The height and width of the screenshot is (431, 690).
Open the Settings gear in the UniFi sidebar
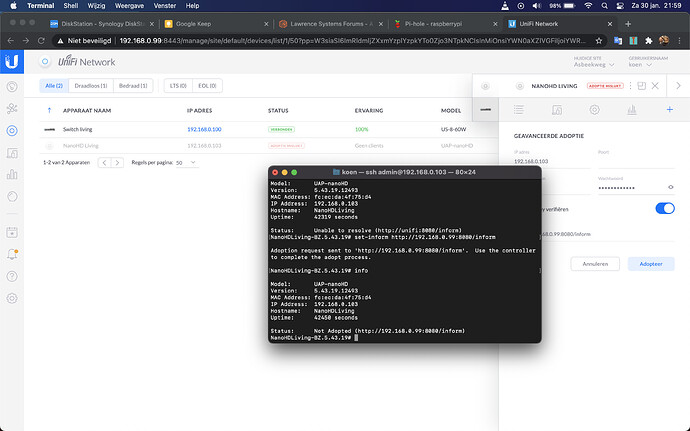(12, 298)
